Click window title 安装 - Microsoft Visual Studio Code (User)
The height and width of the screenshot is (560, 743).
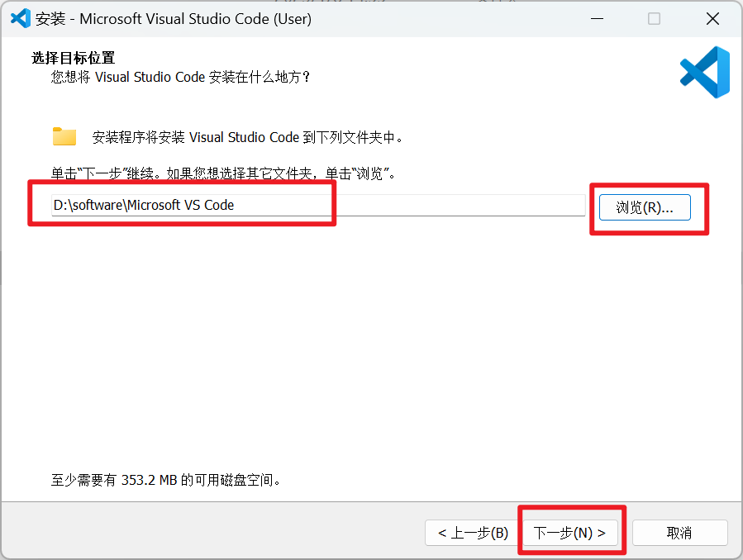174,19
